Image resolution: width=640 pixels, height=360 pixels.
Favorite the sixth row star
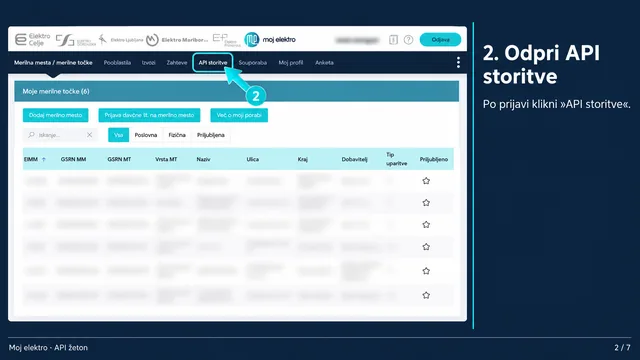426,295
